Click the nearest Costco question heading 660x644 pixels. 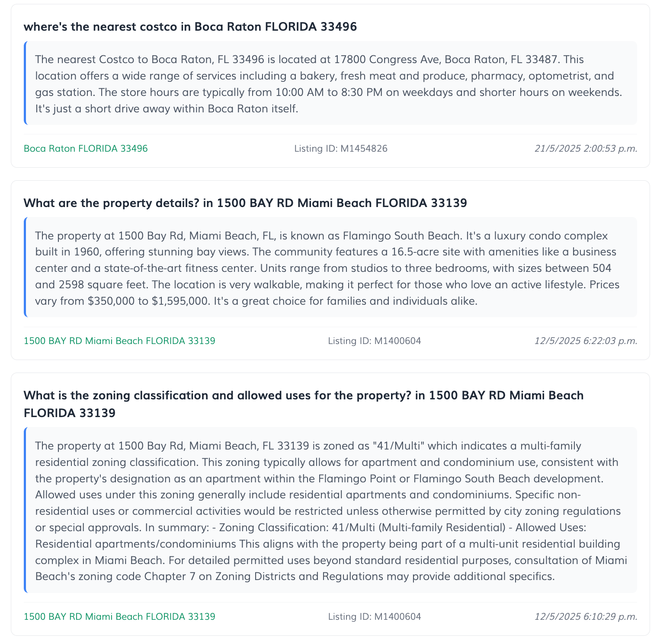pyautogui.click(x=190, y=27)
